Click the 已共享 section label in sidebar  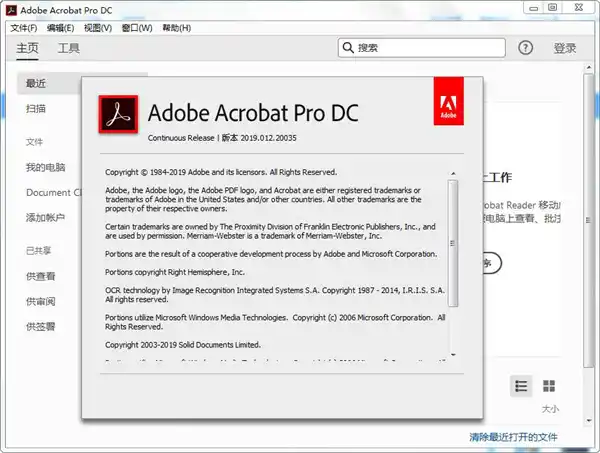[38, 251]
